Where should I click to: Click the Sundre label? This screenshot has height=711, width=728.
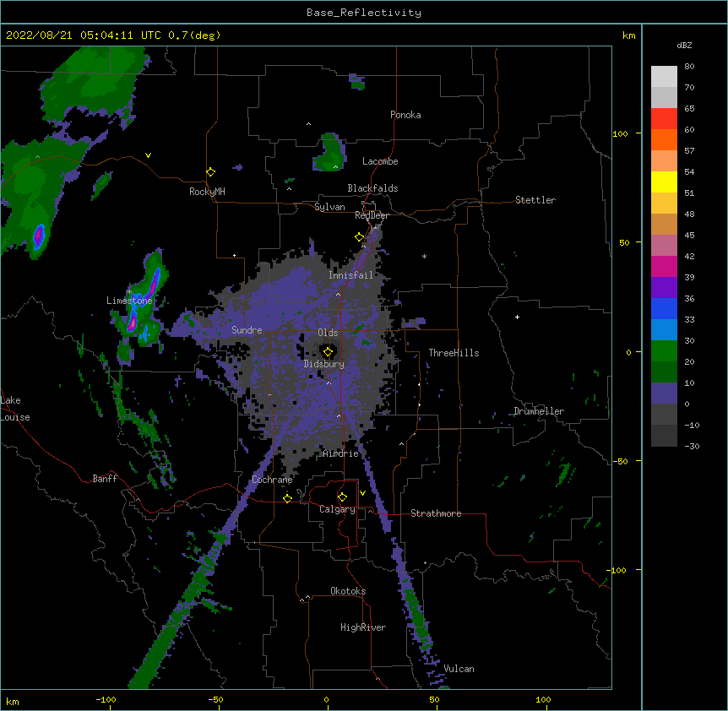(247, 330)
